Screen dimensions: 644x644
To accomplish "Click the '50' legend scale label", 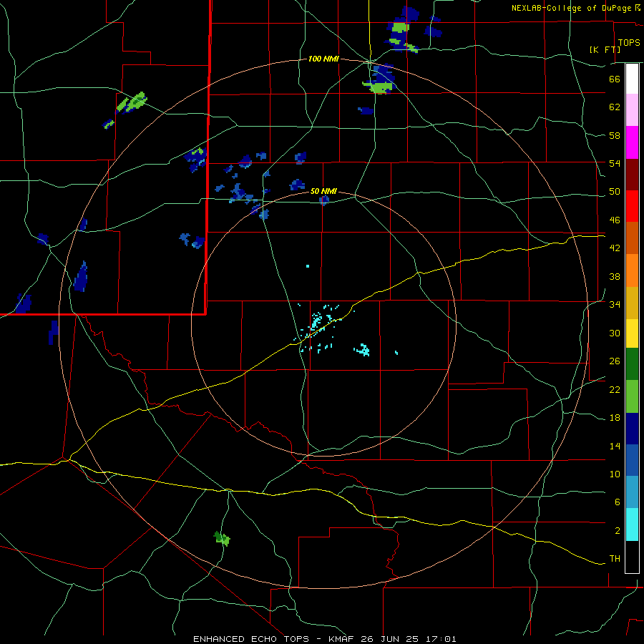I will 615,192.
